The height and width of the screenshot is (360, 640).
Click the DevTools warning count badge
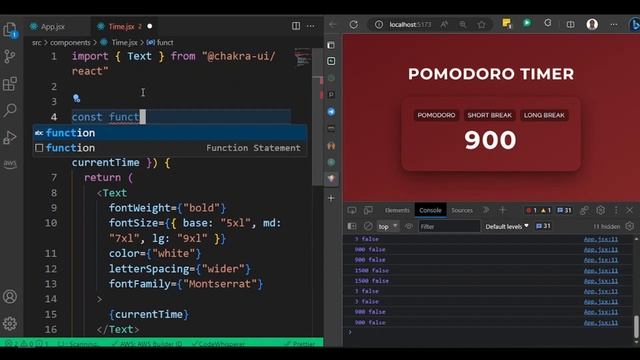(546, 210)
